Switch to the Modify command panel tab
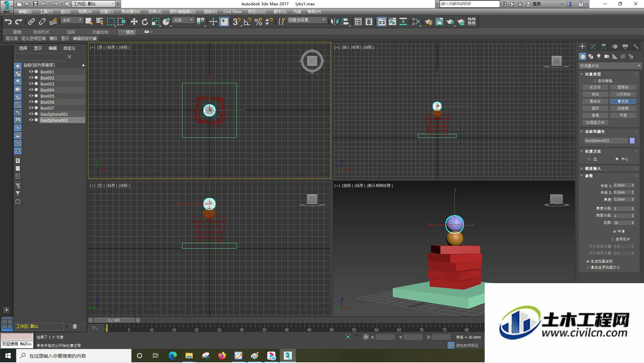Screen dimensions: 644x363 593,47
